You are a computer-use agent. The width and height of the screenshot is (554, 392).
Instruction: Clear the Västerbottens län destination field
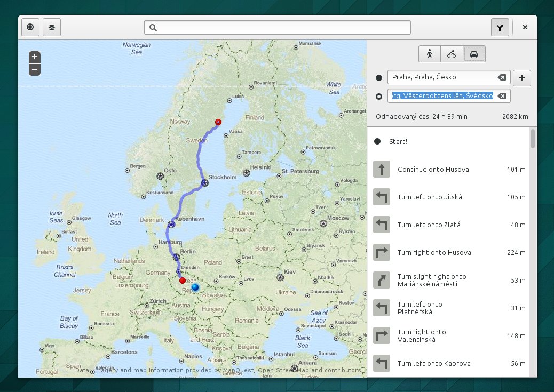[x=502, y=96]
